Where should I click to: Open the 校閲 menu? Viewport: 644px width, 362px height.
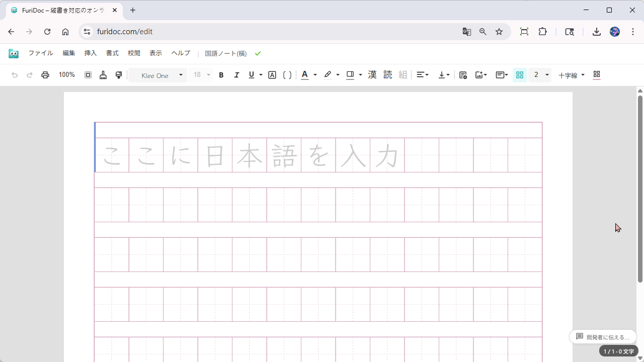click(x=133, y=53)
